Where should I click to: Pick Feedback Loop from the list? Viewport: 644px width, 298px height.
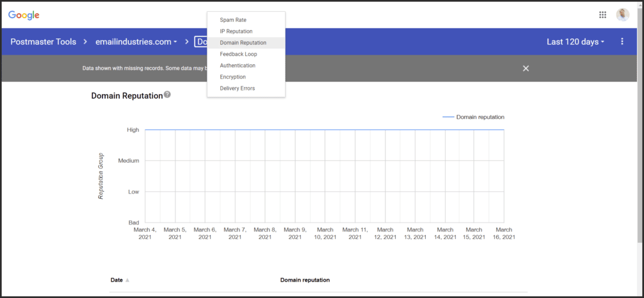click(238, 54)
